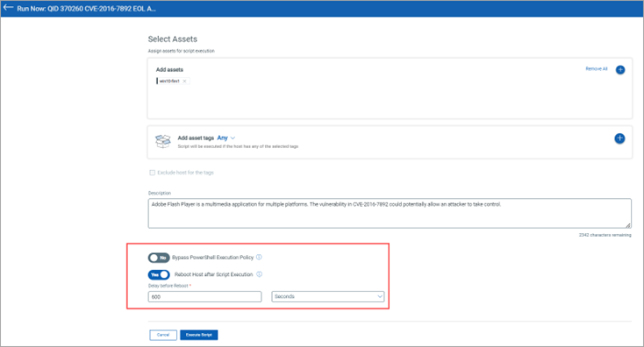Click the characters remaining counter

(x=605, y=235)
